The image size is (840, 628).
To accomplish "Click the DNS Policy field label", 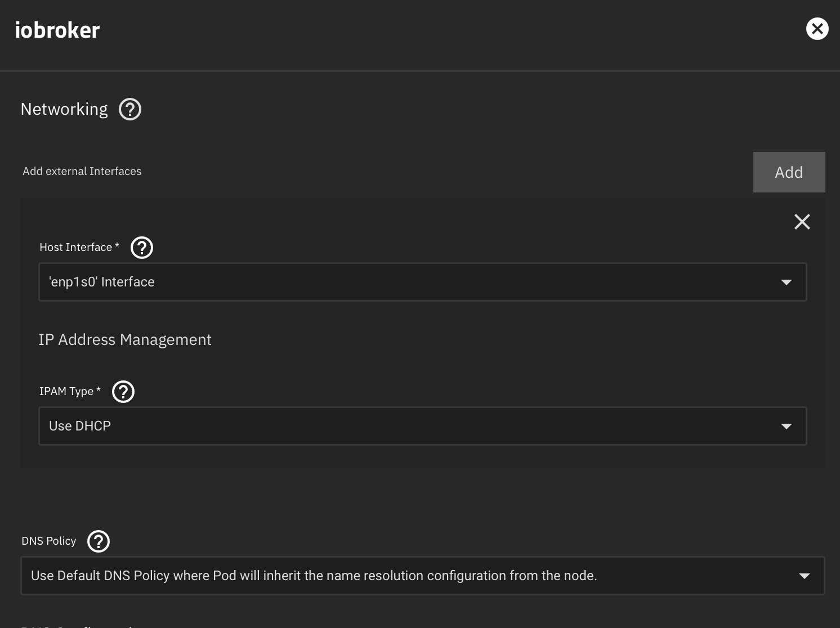I will tap(49, 541).
